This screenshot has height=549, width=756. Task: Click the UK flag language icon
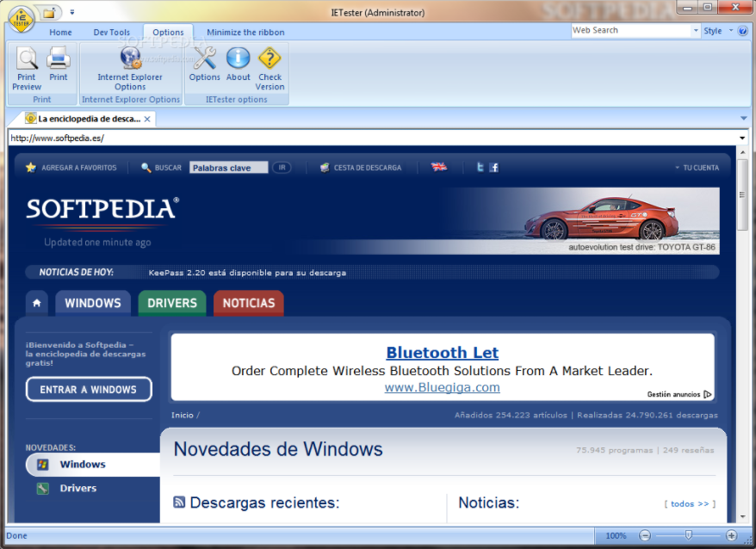pyautogui.click(x=439, y=167)
